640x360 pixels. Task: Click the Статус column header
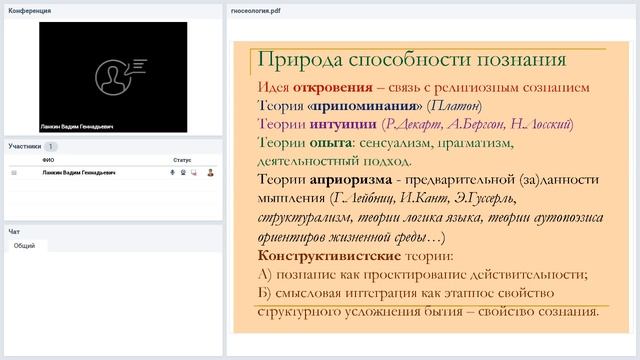point(182,160)
